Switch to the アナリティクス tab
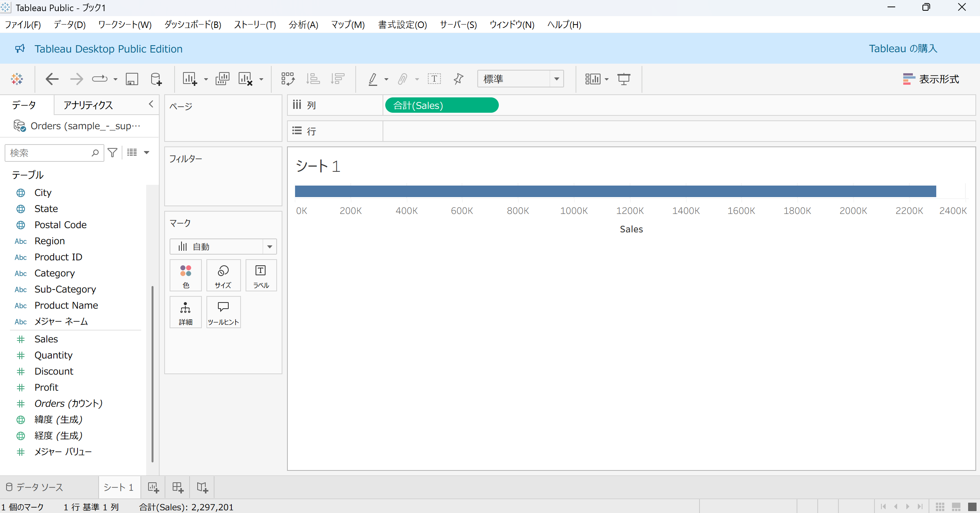The image size is (980, 513). [88, 105]
